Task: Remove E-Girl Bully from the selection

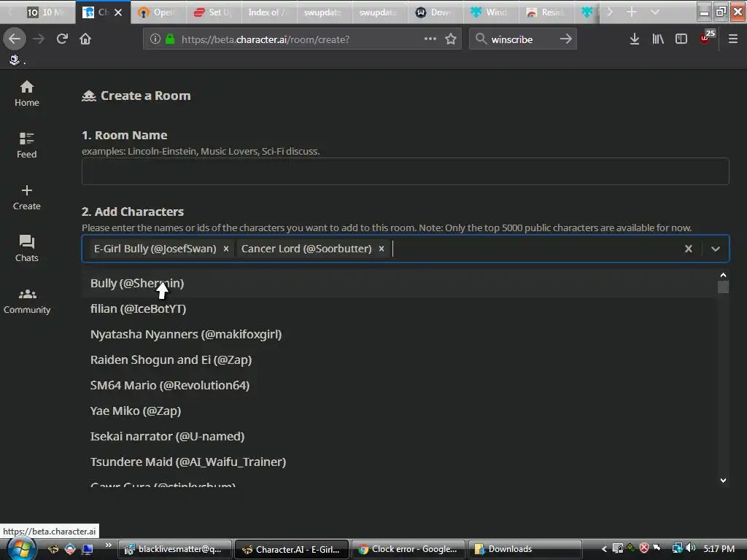Action: click(226, 249)
